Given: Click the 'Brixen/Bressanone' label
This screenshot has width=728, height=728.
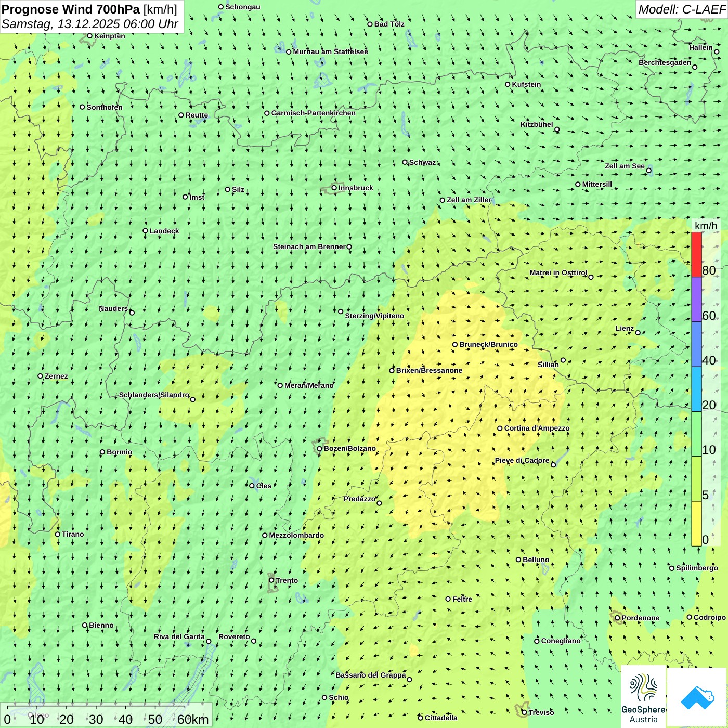Looking at the screenshot, I should (429, 370).
